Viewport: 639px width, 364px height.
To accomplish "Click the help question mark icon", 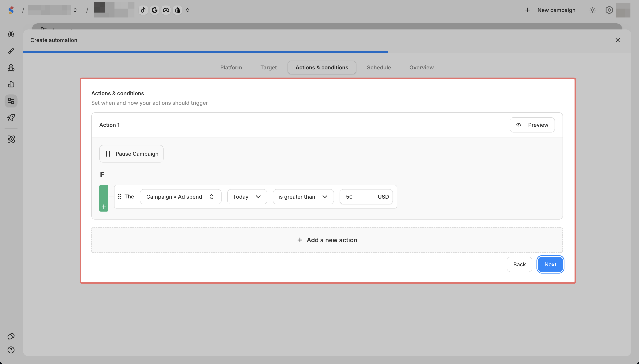I will point(11,350).
